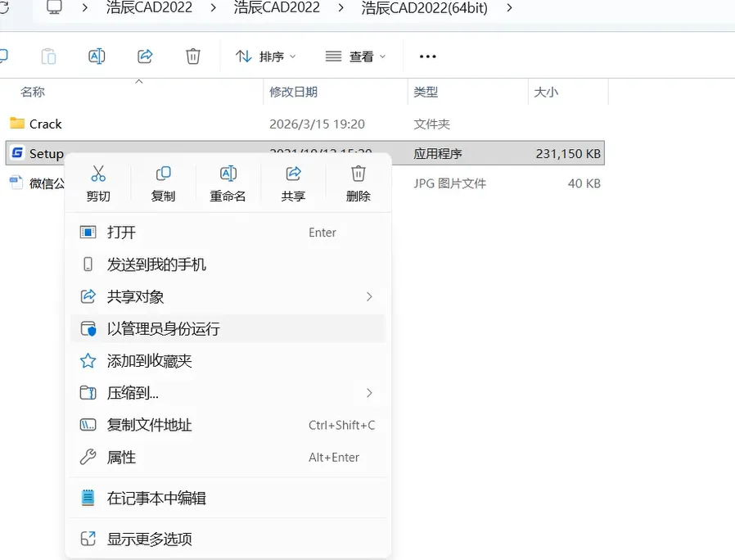
Task: Click the share icon beside 共享对象
Action: [x=88, y=296]
